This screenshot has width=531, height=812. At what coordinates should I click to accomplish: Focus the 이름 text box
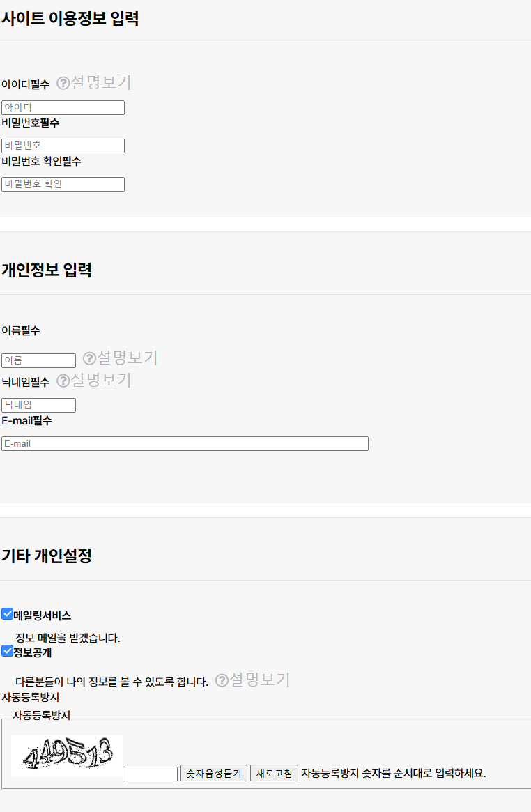click(x=39, y=360)
